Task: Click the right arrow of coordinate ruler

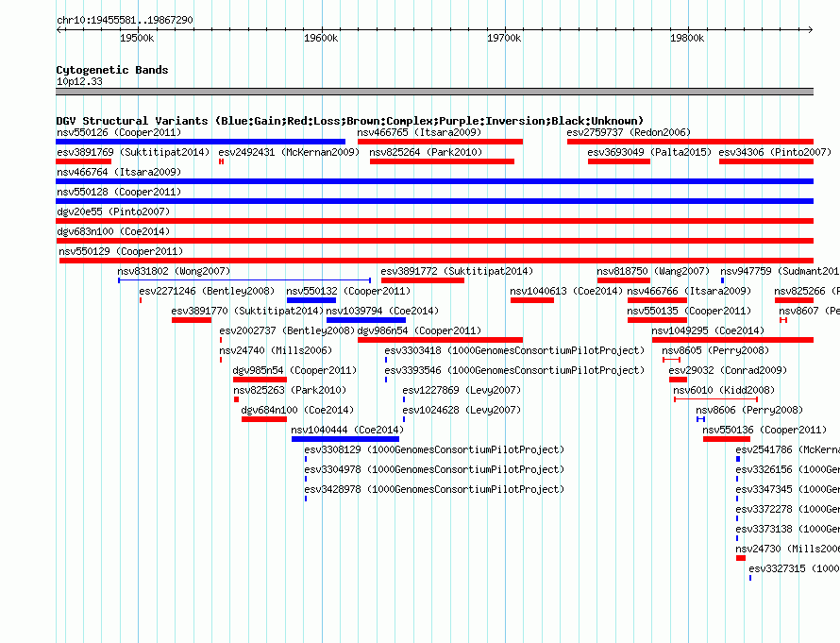Action: (x=811, y=29)
